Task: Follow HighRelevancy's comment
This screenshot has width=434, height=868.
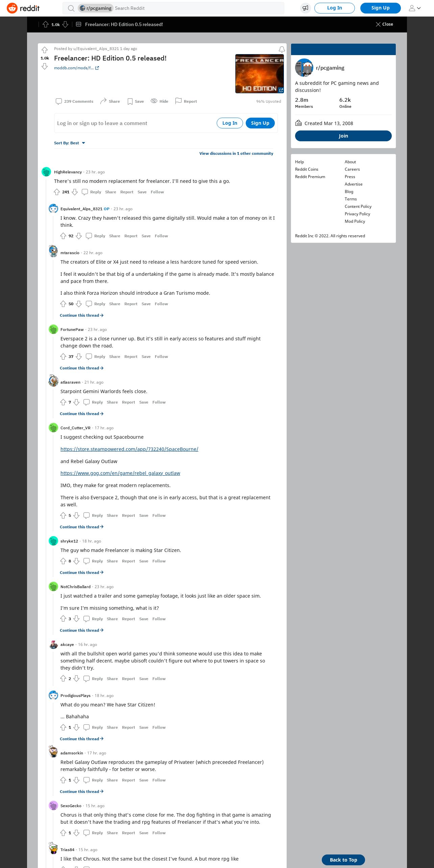Action: [157, 192]
